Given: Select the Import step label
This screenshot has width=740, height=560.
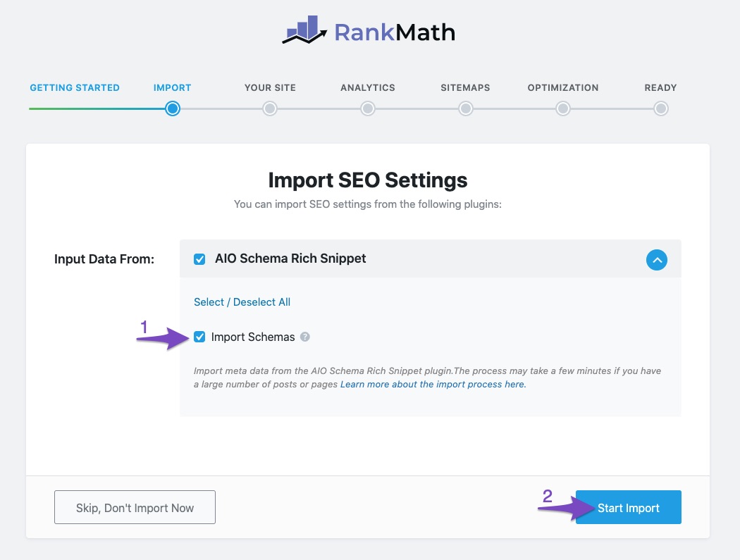Looking at the screenshot, I should coord(172,88).
